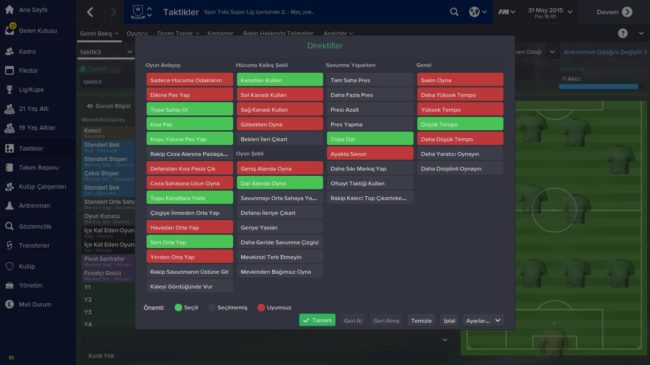Open Rakip Hakkında Talimatlar tab
Image resolution: width=650 pixels, height=365 pixels.
[x=278, y=33]
